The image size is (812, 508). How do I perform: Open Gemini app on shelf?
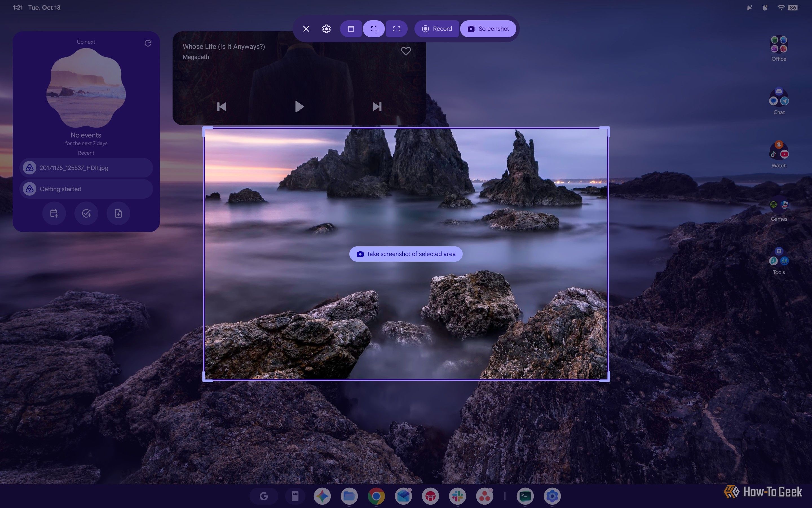point(322,496)
